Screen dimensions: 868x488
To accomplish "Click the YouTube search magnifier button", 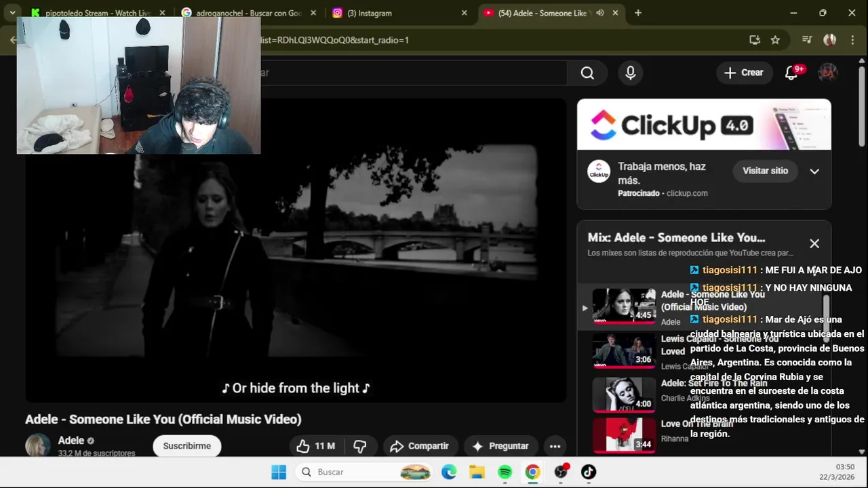I will point(587,73).
